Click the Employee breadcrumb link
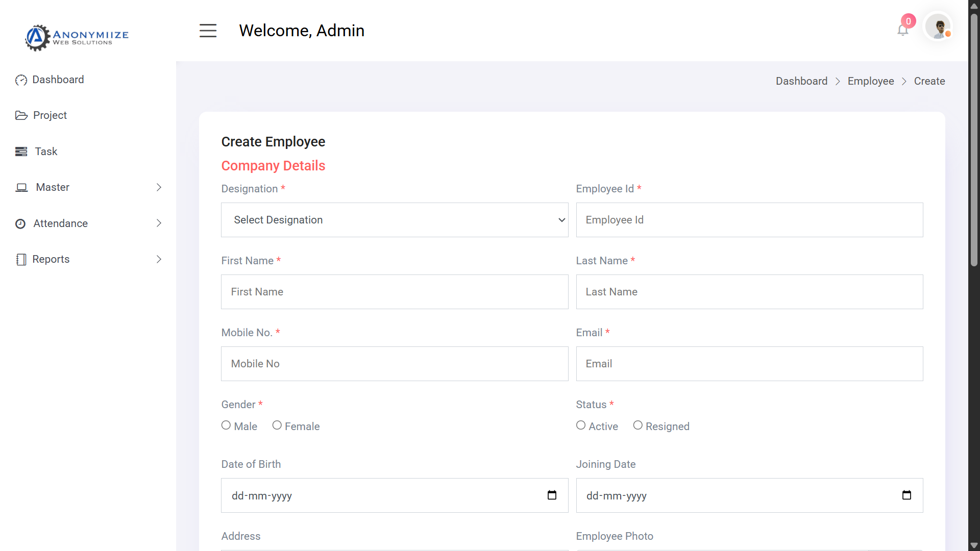Image resolution: width=980 pixels, height=551 pixels. (871, 82)
